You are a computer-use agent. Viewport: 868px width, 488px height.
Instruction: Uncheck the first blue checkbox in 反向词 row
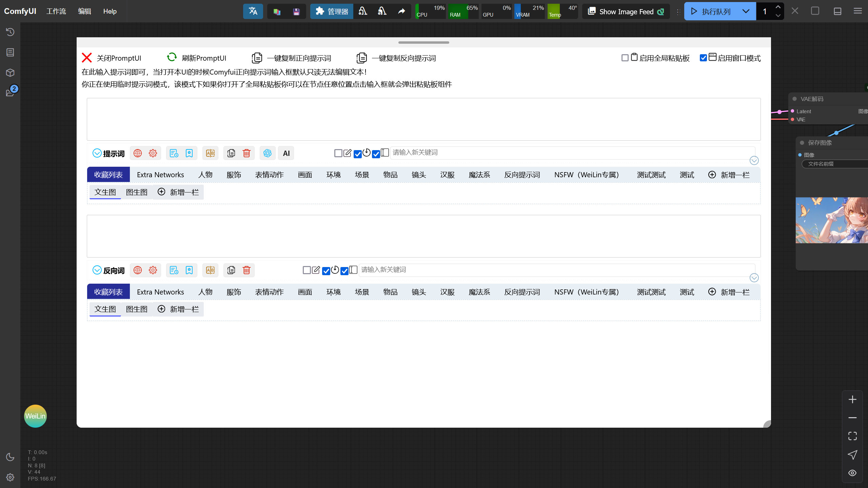tap(326, 270)
